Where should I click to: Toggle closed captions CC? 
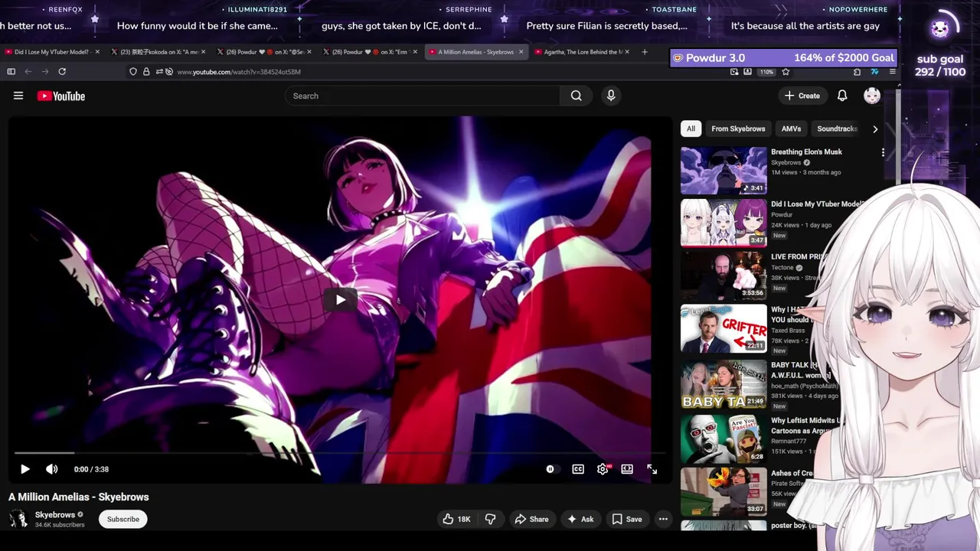point(578,469)
